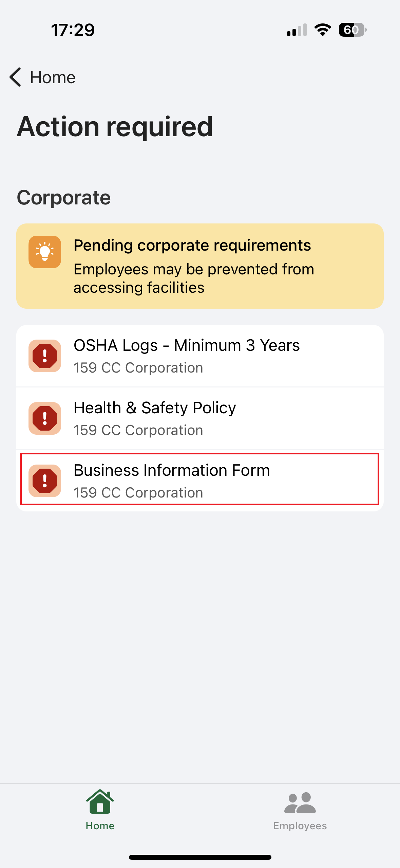Tap Health & Safety Policy alert icon
The width and height of the screenshot is (400, 868).
point(45,418)
